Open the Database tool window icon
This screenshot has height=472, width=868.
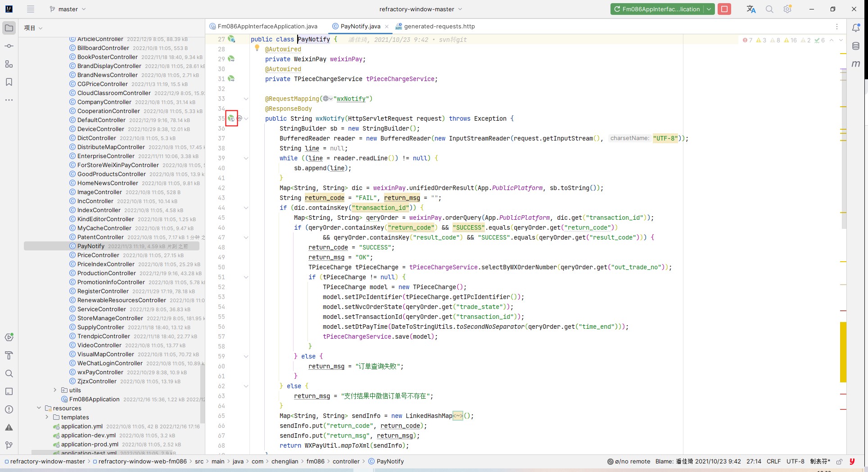click(856, 46)
